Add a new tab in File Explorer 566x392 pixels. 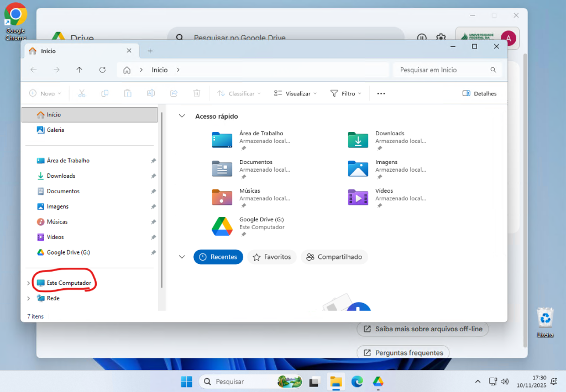point(150,51)
